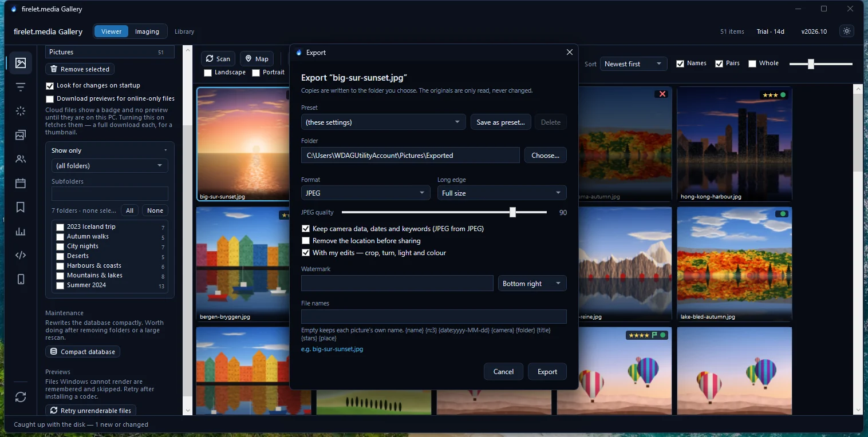Open the phone device icon in sidebar
Screen dimensions: 868x437
(21, 279)
